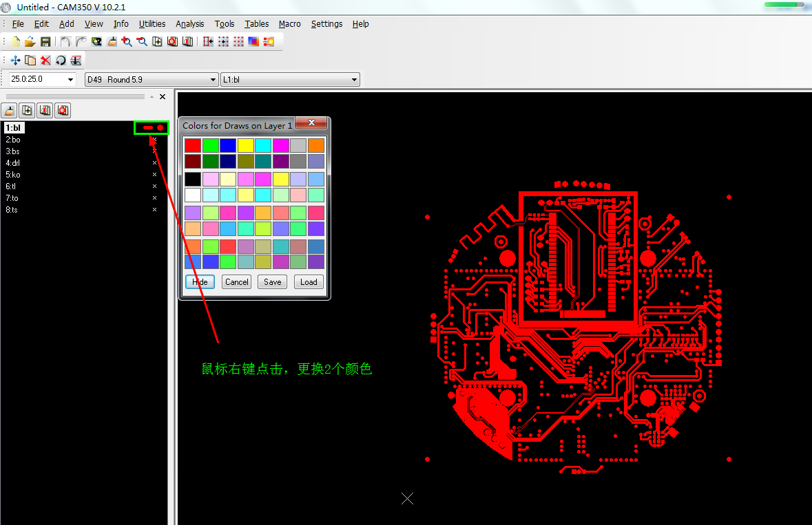Pick the white color swatch
Image resolution: width=812 pixels, height=525 pixels.
click(193, 195)
